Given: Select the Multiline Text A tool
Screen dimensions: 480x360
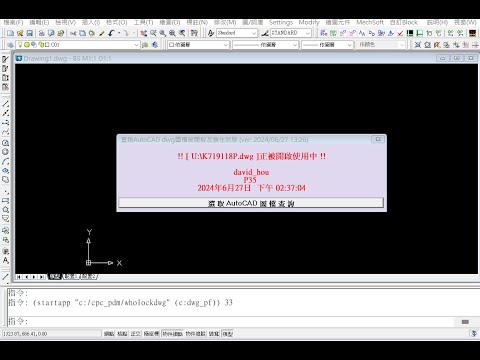Looking at the screenshot, I should click(5, 260).
